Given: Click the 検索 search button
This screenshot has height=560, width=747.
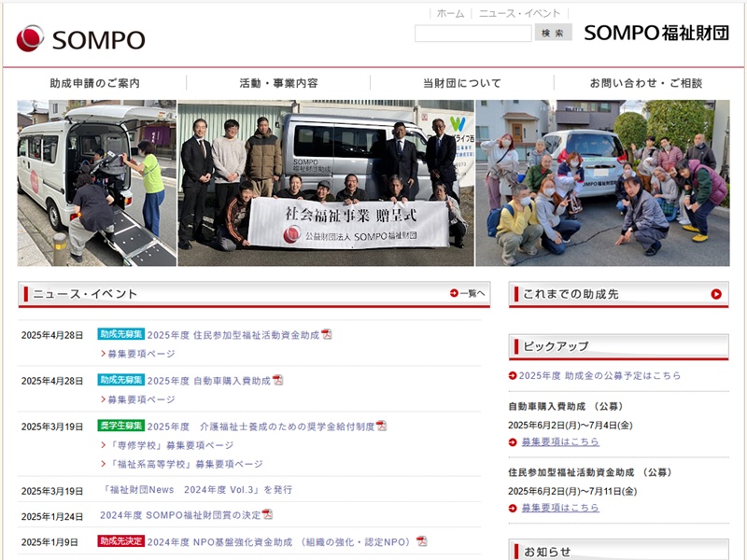Looking at the screenshot, I should pos(553,33).
